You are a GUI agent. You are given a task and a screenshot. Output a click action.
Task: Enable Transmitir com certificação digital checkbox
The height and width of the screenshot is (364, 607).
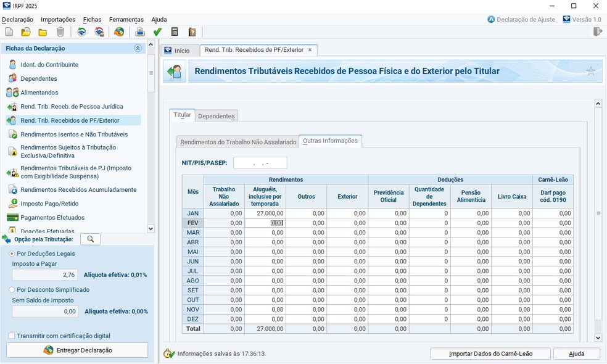click(x=12, y=336)
